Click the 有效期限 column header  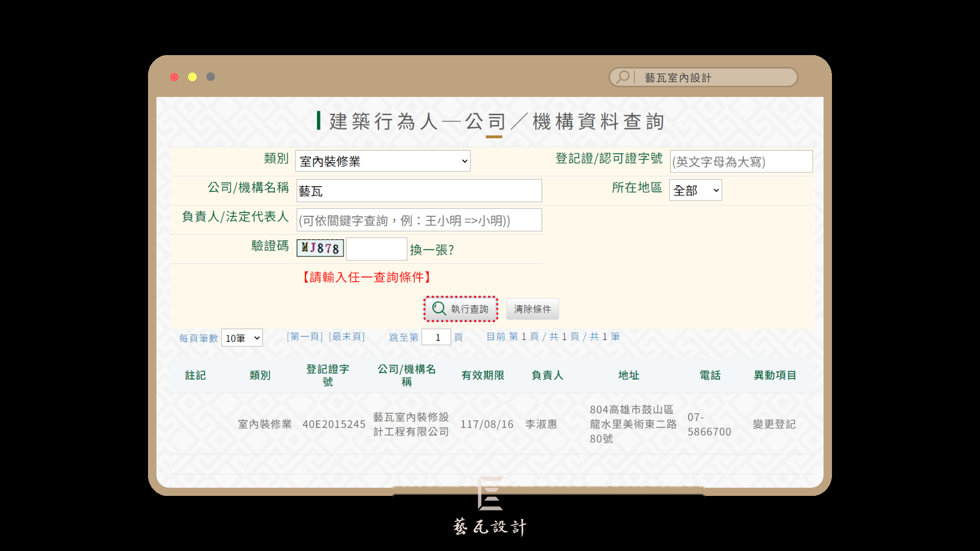click(483, 375)
